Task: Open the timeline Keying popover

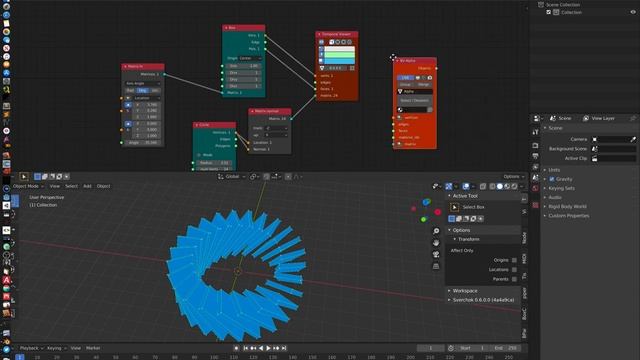Action: click(x=56, y=348)
